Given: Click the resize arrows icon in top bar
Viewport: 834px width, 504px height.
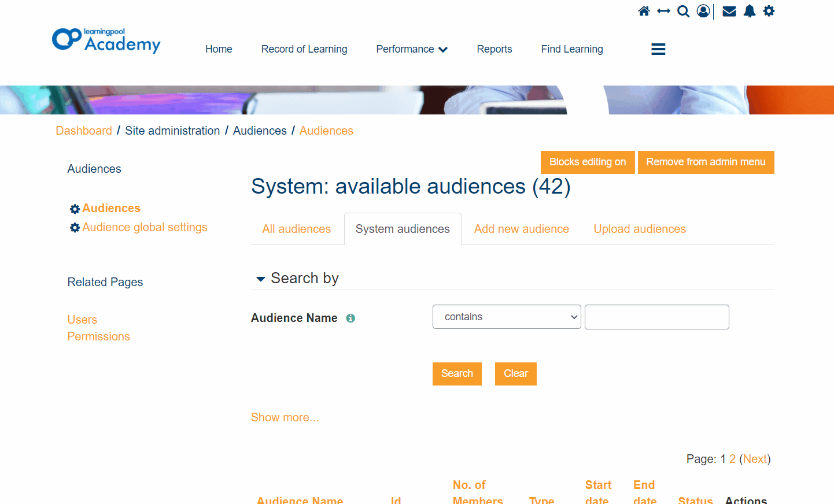Looking at the screenshot, I should point(663,10).
